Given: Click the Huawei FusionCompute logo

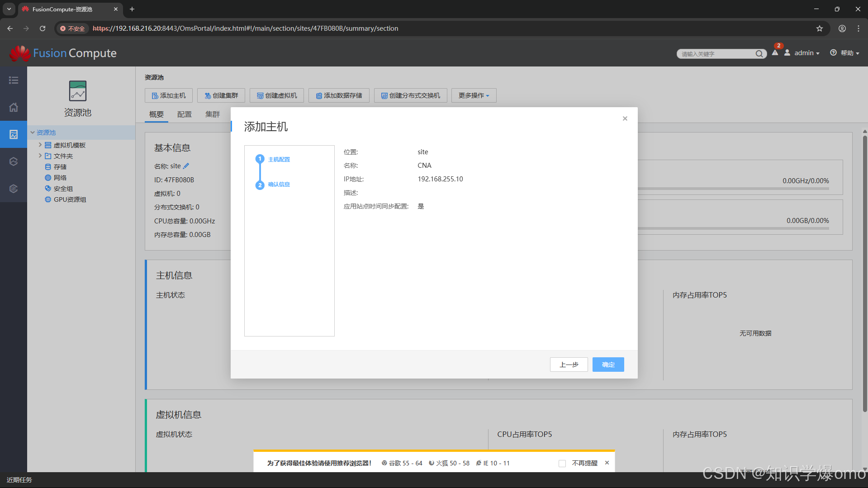Looking at the screenshot, I should pos(63,53).
